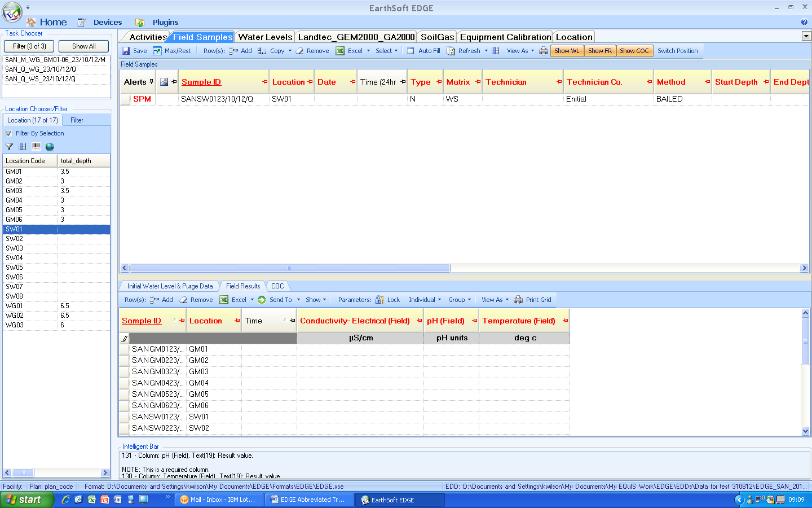Toggle the Show WL button
Image resolution: width=812 pixels, height=508 pixels.
coord(567,51)
